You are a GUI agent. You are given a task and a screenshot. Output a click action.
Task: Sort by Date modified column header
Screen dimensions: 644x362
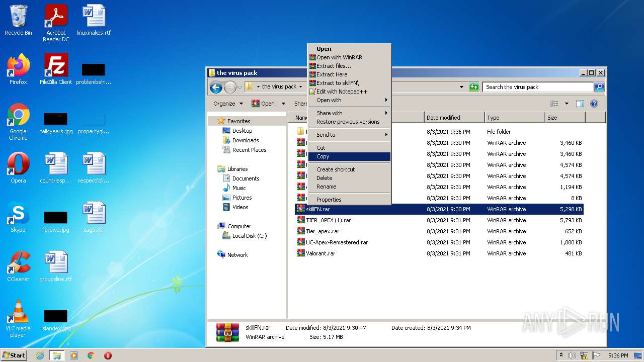[x=454, y=118]
